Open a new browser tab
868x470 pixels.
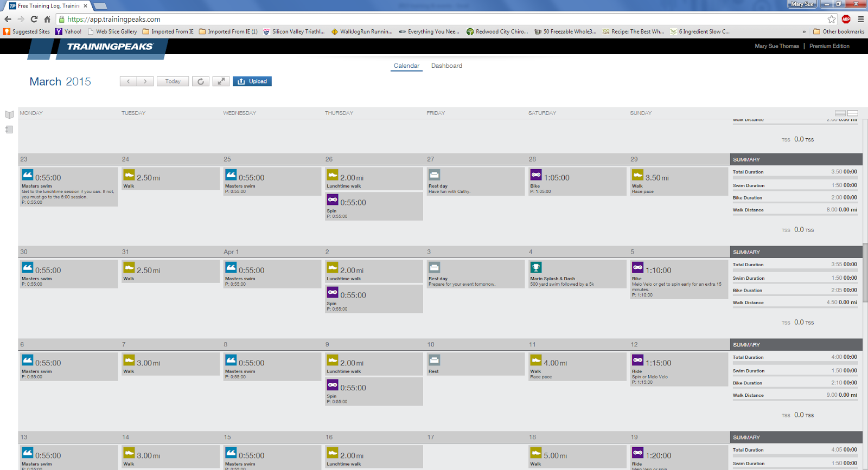pyautogui.click(x=100, y=6)
